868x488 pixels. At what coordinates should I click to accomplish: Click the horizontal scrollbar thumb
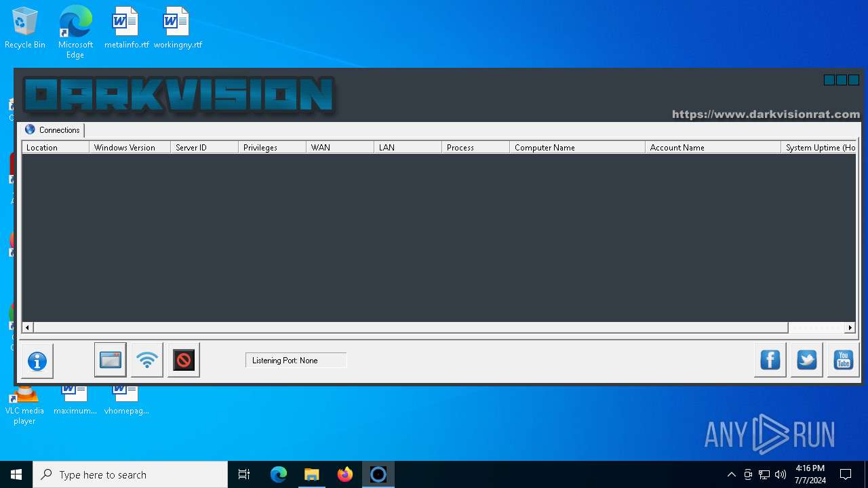click(411, 327)
